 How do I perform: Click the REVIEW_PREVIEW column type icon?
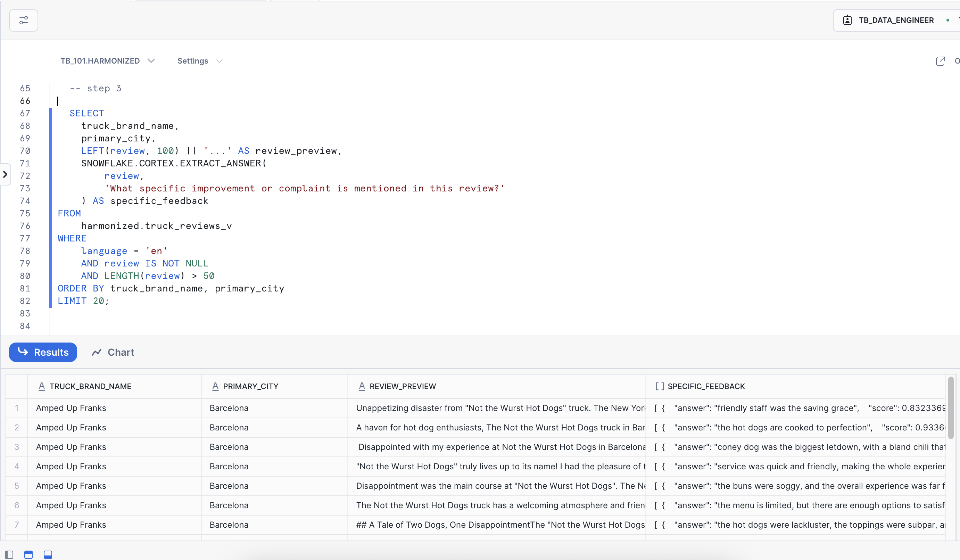[362, 386]
